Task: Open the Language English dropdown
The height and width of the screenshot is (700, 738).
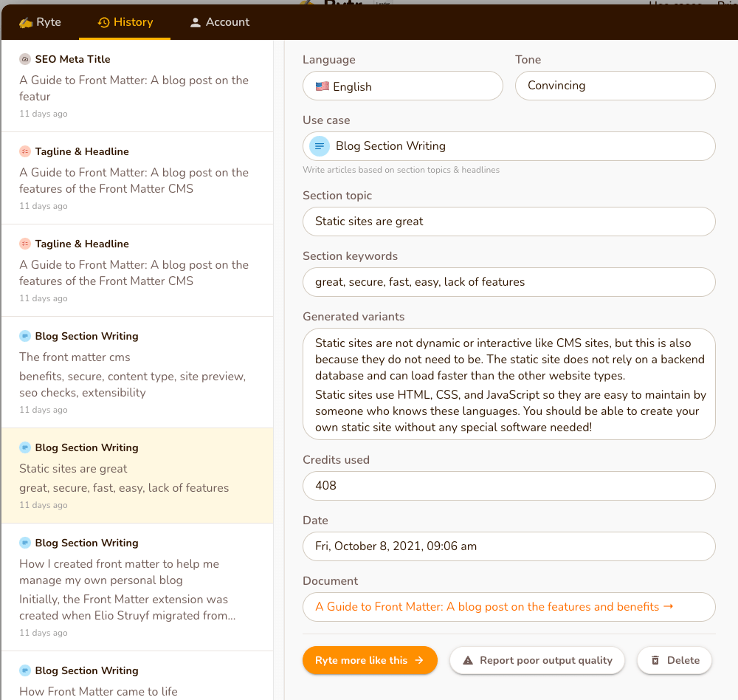Action: [403, 86]
